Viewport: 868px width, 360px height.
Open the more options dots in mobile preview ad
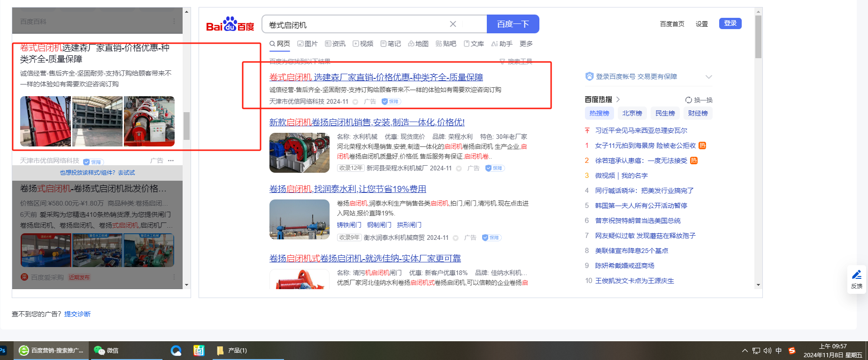click(171, 161)
